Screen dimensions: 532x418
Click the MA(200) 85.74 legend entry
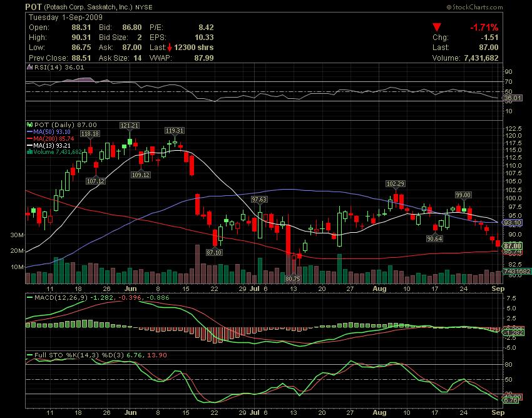pyautogui.click(x=50, y=139)
